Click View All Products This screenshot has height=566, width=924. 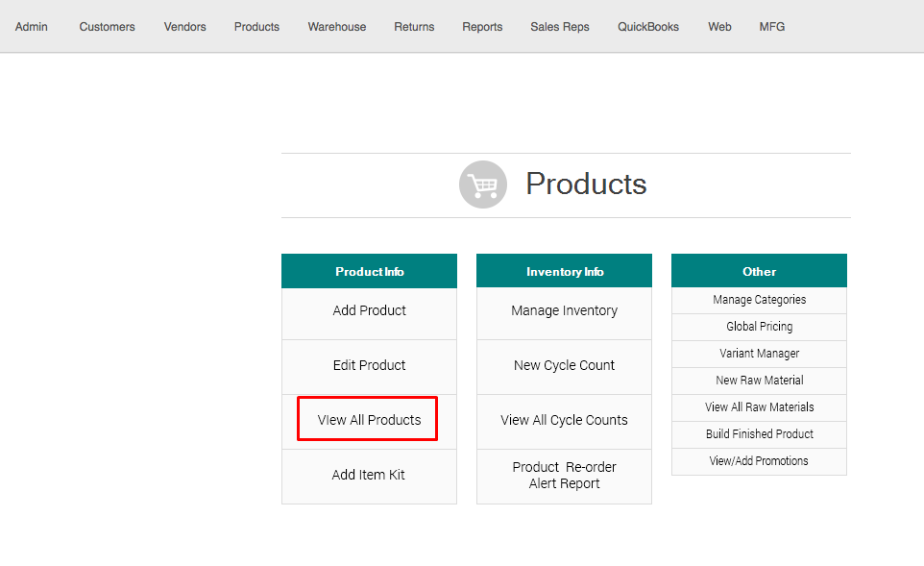pos(369,420)
